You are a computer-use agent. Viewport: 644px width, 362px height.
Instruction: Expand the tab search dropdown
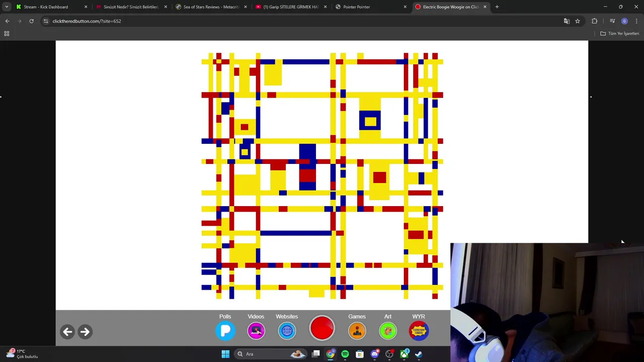[x=7, y=7]
